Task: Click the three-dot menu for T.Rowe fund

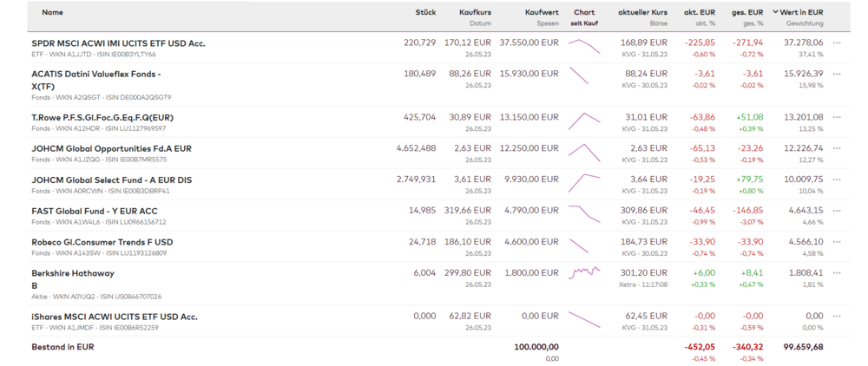Action: [x=837, y=117]
